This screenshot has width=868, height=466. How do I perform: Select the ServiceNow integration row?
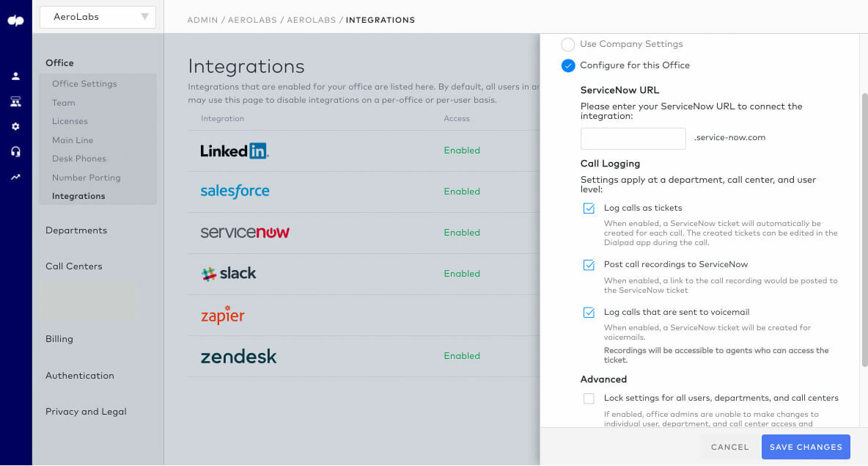[x=364, y=233]
